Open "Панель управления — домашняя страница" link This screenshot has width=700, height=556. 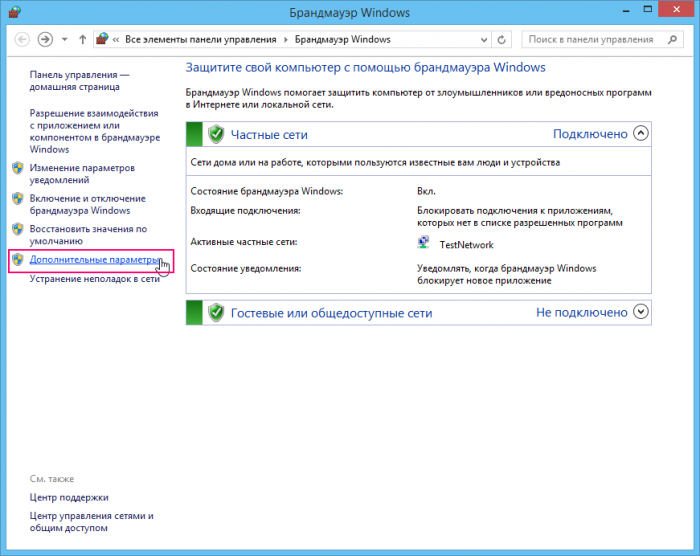[x=79, y=81]
